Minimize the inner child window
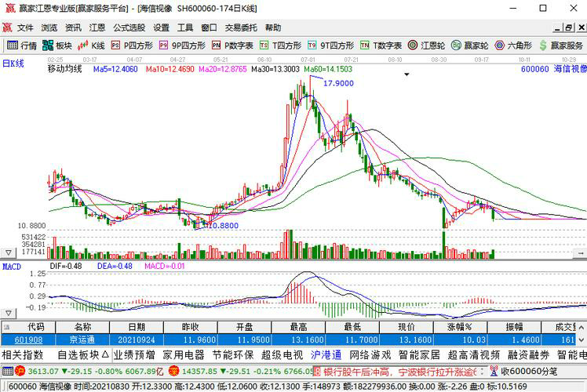587x392 pixels. pyautogui.click(x=558, y=27)
